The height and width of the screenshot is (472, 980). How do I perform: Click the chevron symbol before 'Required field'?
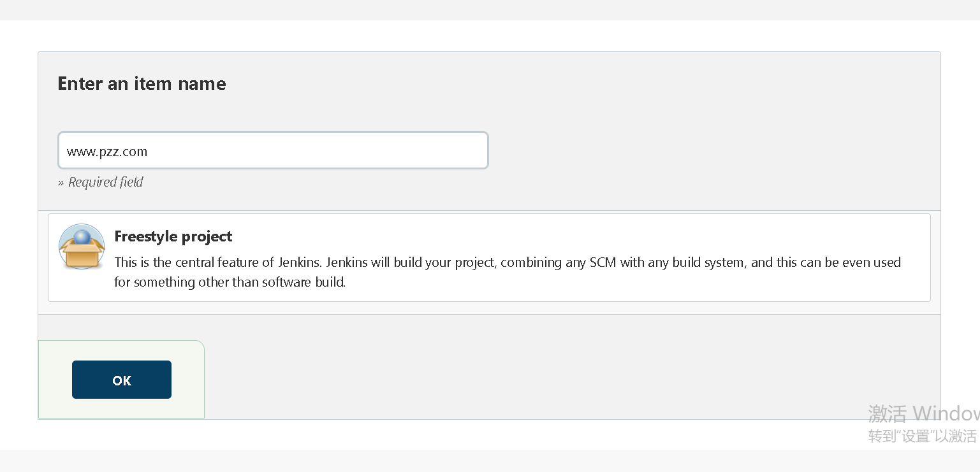tap(61, 182)
